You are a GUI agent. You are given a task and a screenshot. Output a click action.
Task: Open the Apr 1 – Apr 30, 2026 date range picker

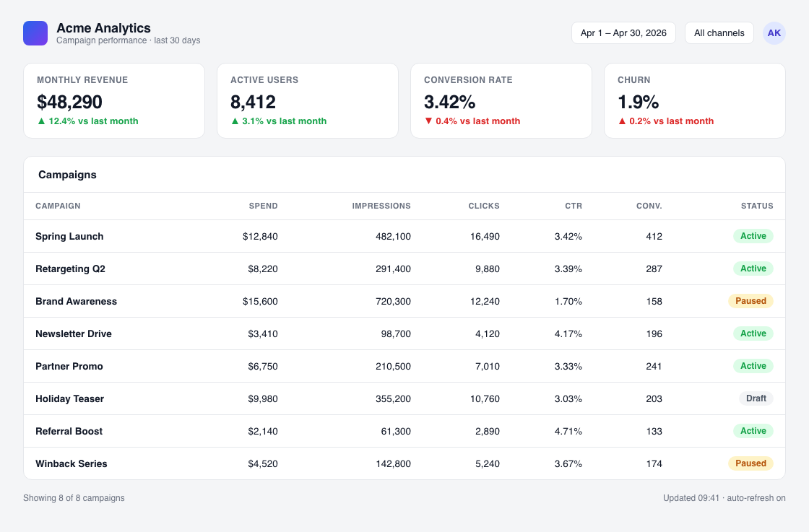coord(623,33)
